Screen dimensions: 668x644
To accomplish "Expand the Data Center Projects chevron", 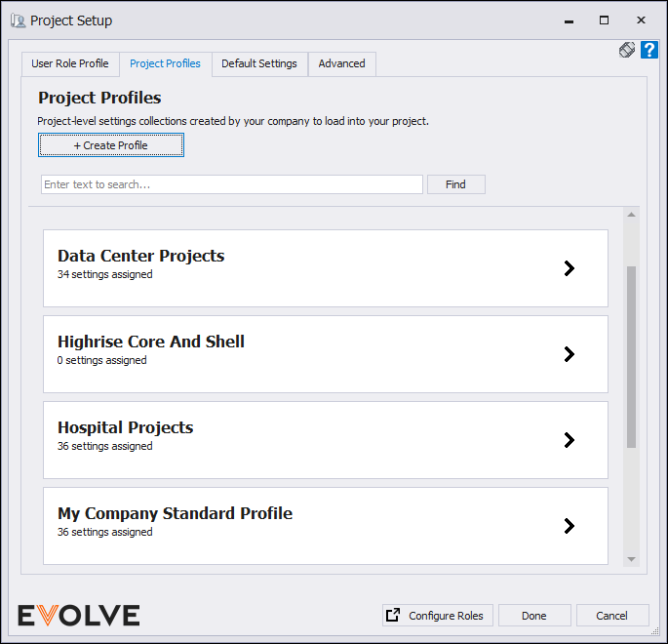I will click(570, 268).
